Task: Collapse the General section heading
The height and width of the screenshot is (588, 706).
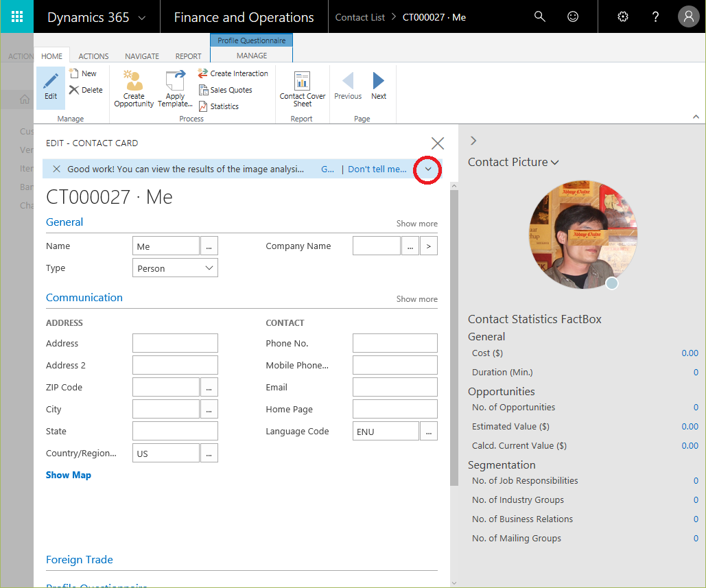Action: pyautogui.click(x=64, y=222)
